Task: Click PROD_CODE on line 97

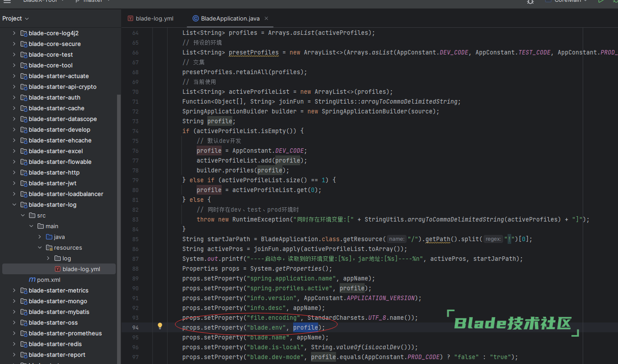Action: (x=424, y=357)
